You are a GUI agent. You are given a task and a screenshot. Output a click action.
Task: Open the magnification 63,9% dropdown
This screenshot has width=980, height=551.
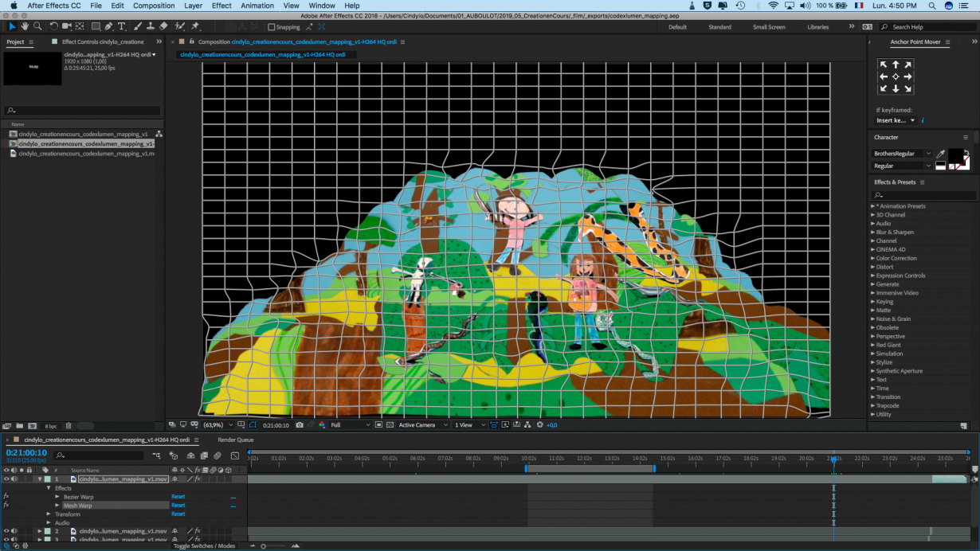(x=217, y=425)
